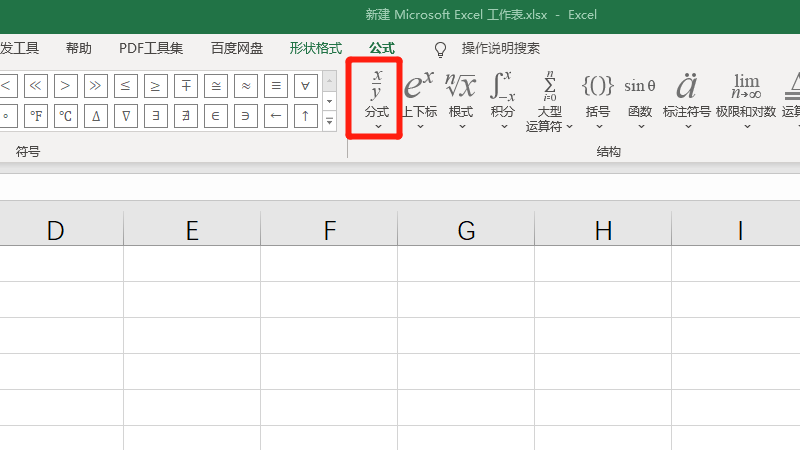Insert the element-of ∈ symbol
This screenshot has width=800, height=450.
click(216, 116)
